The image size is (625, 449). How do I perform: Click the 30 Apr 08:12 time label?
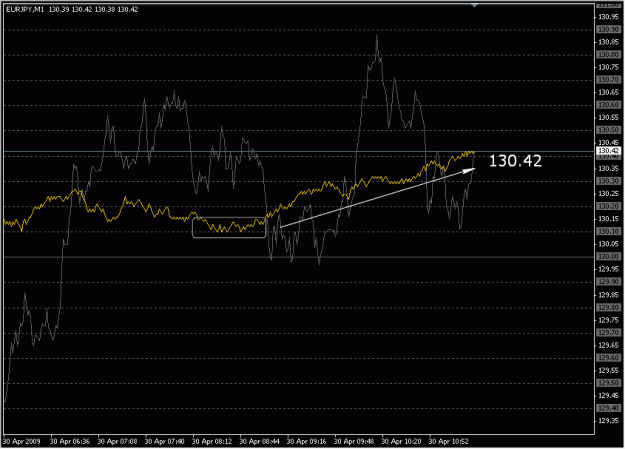[212, 441]
